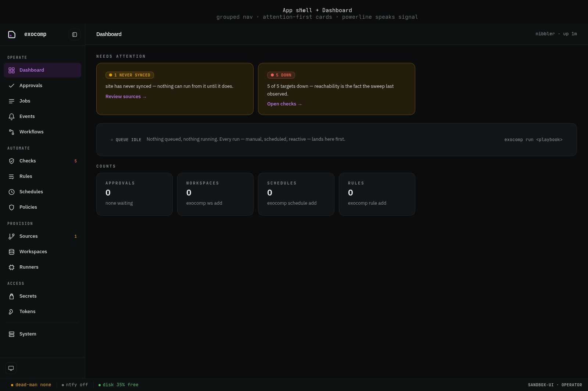Follow the Open checks link
Image resolution: width=588 pixels, height=391 pixels.
[x=284, y=104]
